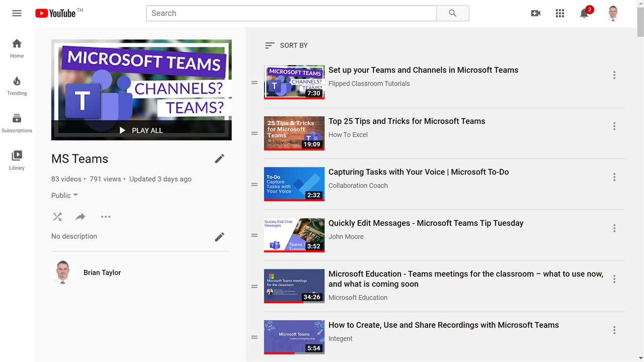
Task: Open options for Top 25 Tips video
Action: coord(614,126)
